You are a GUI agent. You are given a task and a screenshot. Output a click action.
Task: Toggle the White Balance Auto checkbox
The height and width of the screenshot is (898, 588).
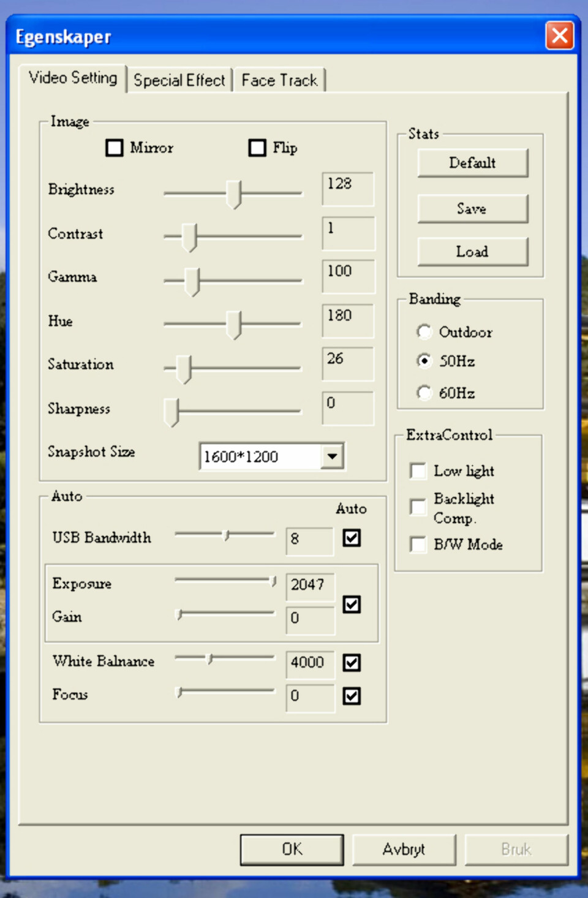(352, 663)
